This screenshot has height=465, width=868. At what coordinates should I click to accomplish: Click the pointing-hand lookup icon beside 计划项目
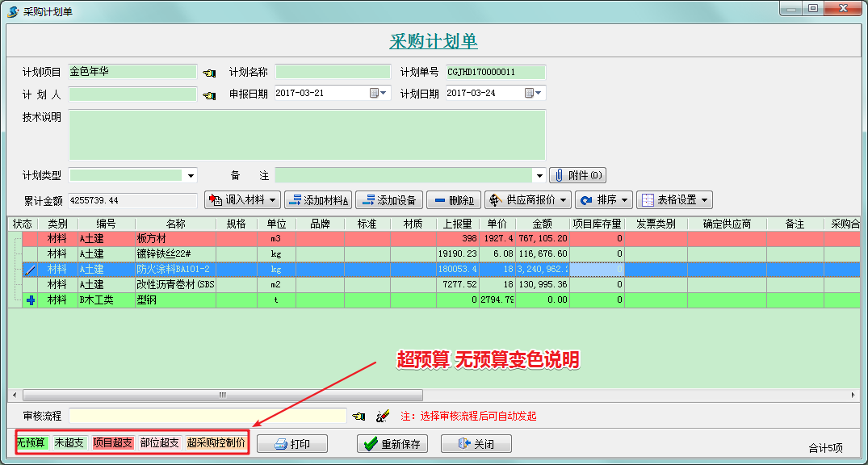pyautogui.click(x=209, y=73)
